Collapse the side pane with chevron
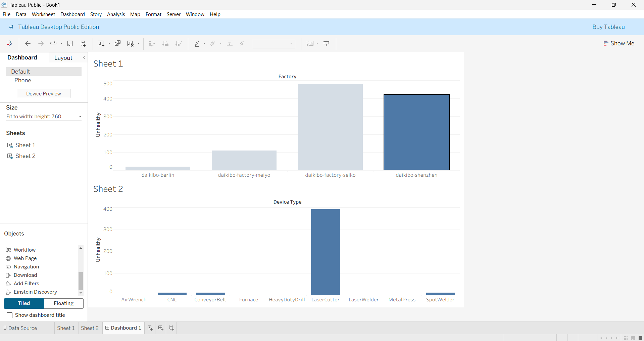The height and width of the screenshot is (341, 644). pyautogui.click(x=84, y=57)
